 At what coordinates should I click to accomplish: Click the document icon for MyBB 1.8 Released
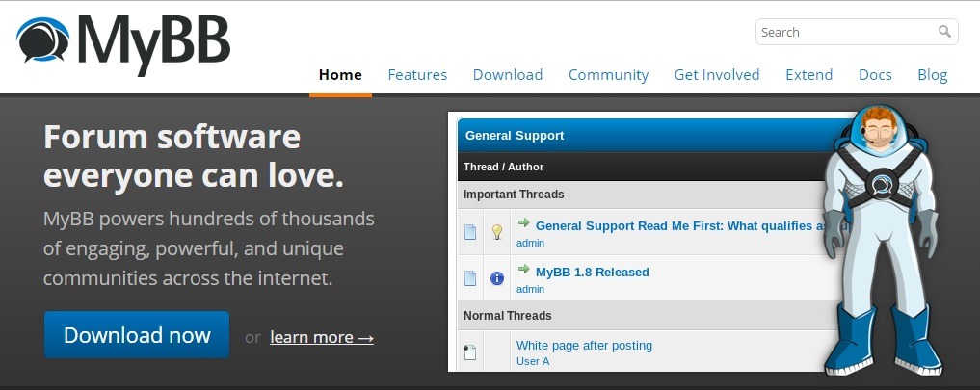click(470, 278)
